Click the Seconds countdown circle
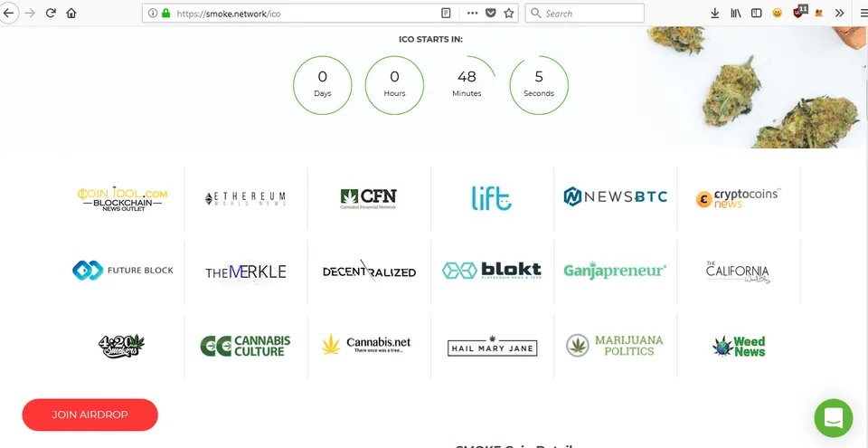Screen dimensions: 868x448 pyautogui.click(x=539, y=85)
